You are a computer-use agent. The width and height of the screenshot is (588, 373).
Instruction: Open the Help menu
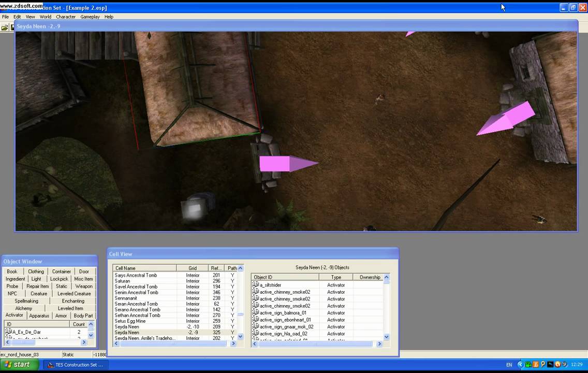(x=109, y=17)
